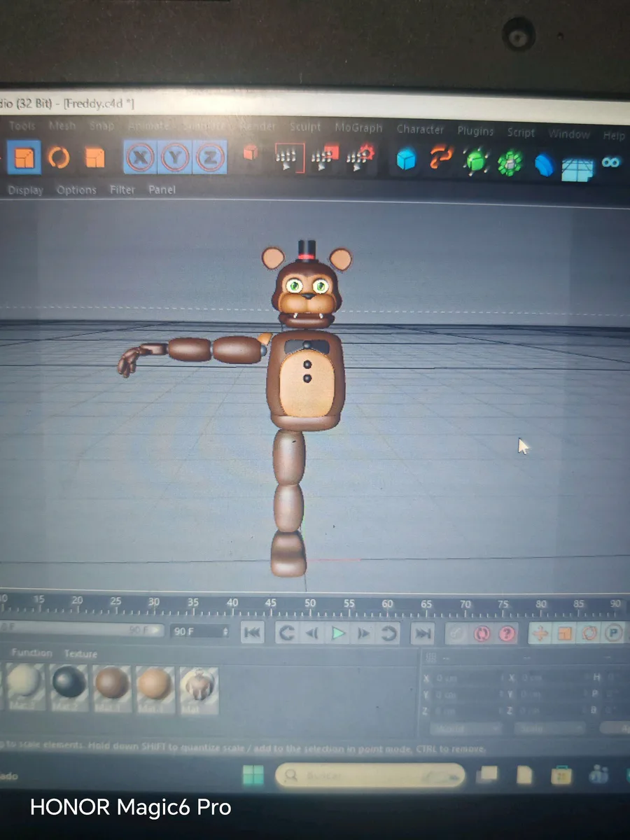The image size is (630, 840).
Task: Click the green Array generator icon
Action: click(510, 162)
